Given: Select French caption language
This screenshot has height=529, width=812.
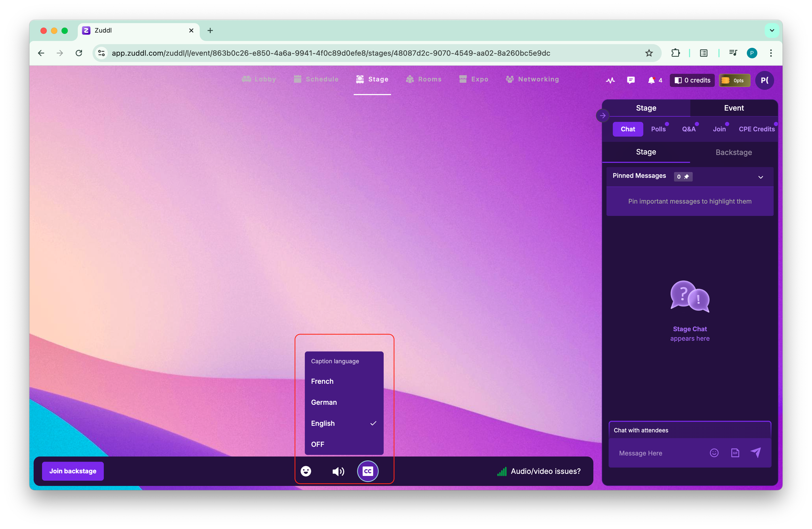Looking at the screenshot, I should pyautogui.click(x=322, y=381).
